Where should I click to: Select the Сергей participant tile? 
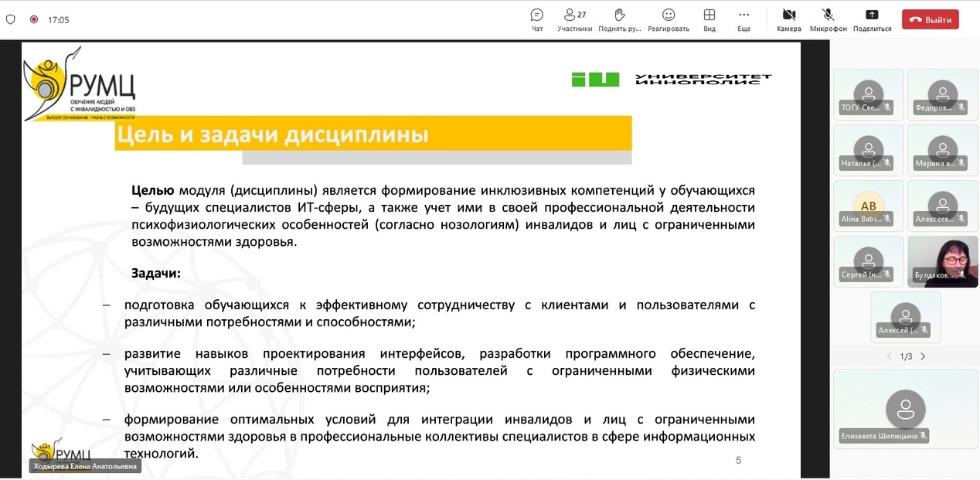click(869, 260)
